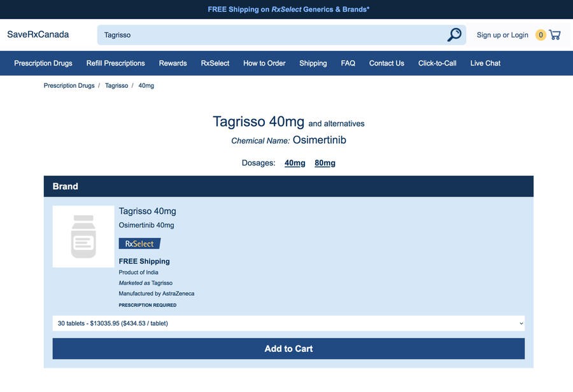This screenshot has width=573, height=392.
Task: Go to Refill Prescriptions in navigation
Action: point(116,63)
